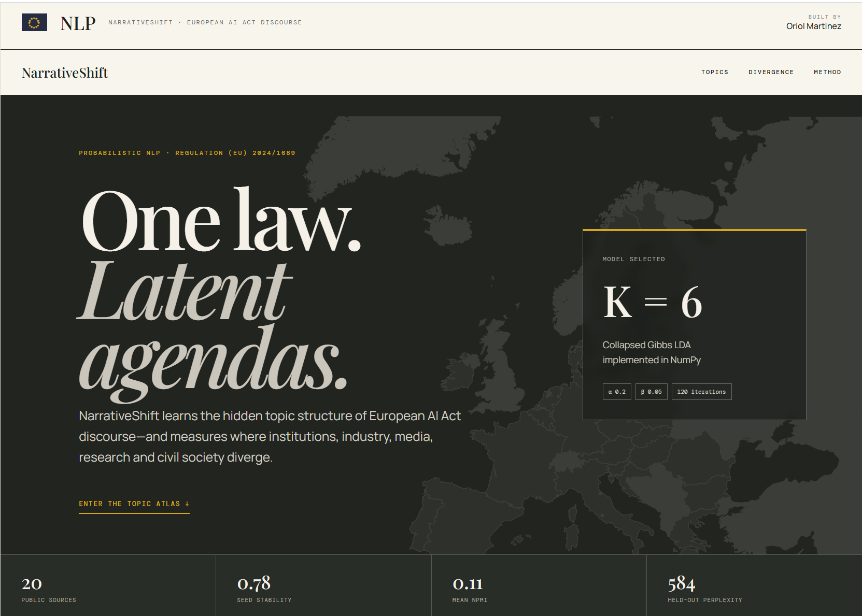Click the K = 6 model heading

click(x=653, y=302)
